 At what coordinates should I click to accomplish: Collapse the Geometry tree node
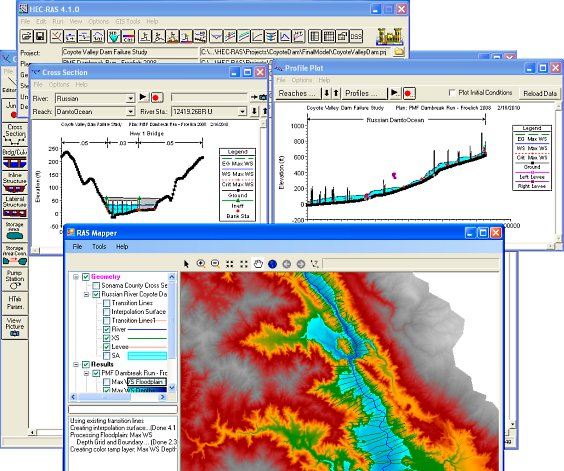click(76, 277)
